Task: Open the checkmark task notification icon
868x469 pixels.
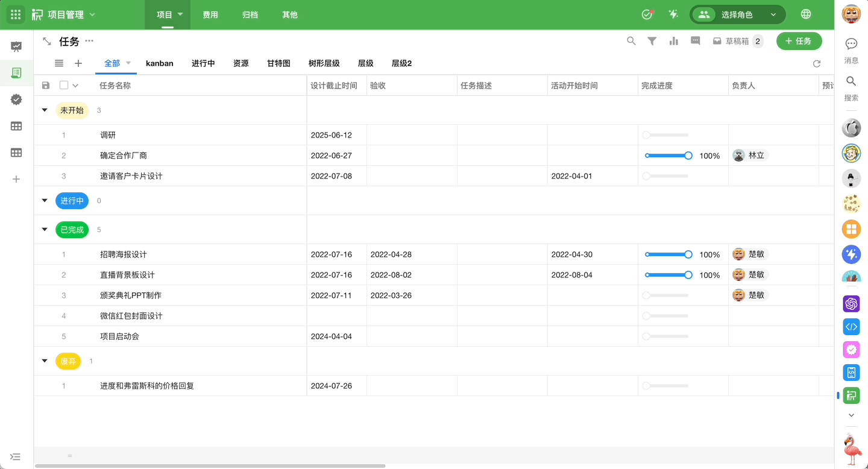Action: pyautogui.click(x=647, y=14)
